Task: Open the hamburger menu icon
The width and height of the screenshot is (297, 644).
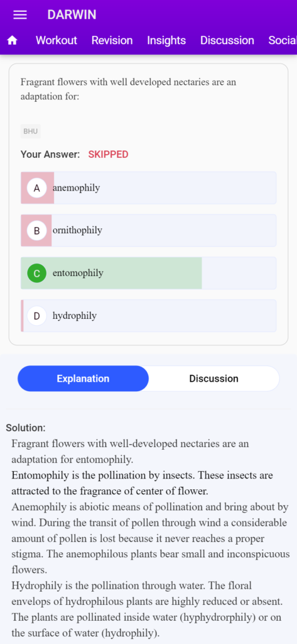Action: pos(20,15)
